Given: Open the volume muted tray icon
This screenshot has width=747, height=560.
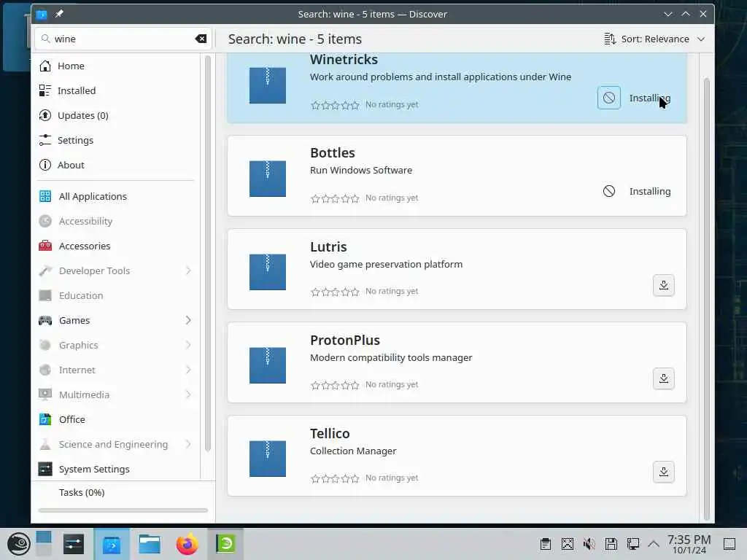Looking at the screenshot, I should point(589,544).
